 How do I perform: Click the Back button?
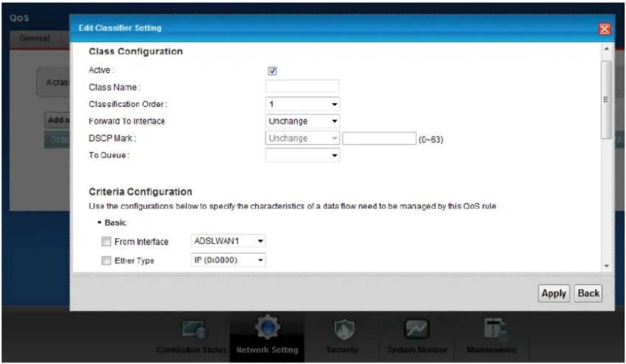[x=589, y=294]
